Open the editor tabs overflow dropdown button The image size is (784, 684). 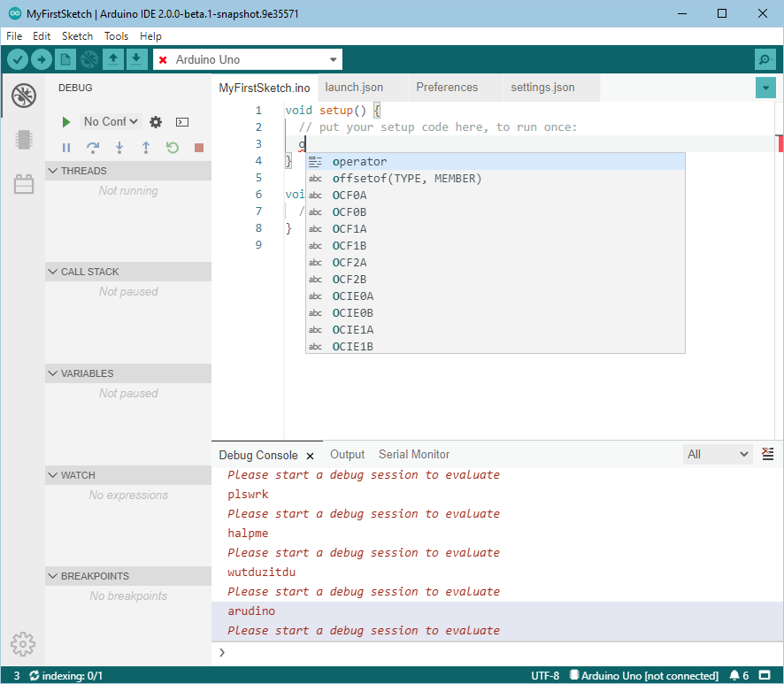pyautogui.click(x=765, y=88)
